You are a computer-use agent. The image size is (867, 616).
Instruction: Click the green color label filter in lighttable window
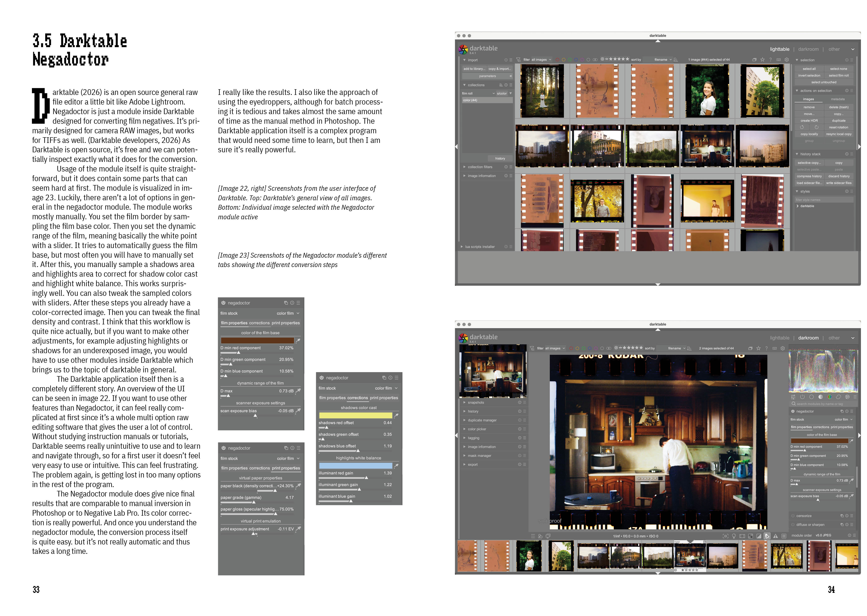(x=570, y=59)
